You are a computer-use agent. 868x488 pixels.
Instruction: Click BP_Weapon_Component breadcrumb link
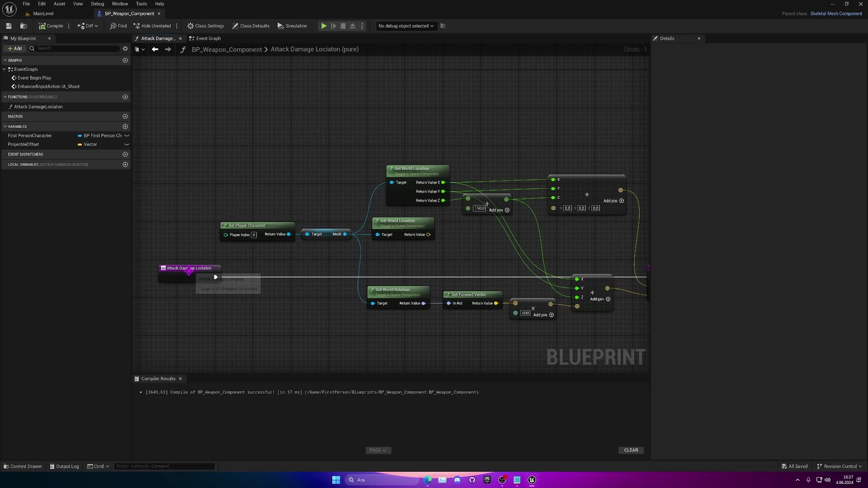point(226,49)
